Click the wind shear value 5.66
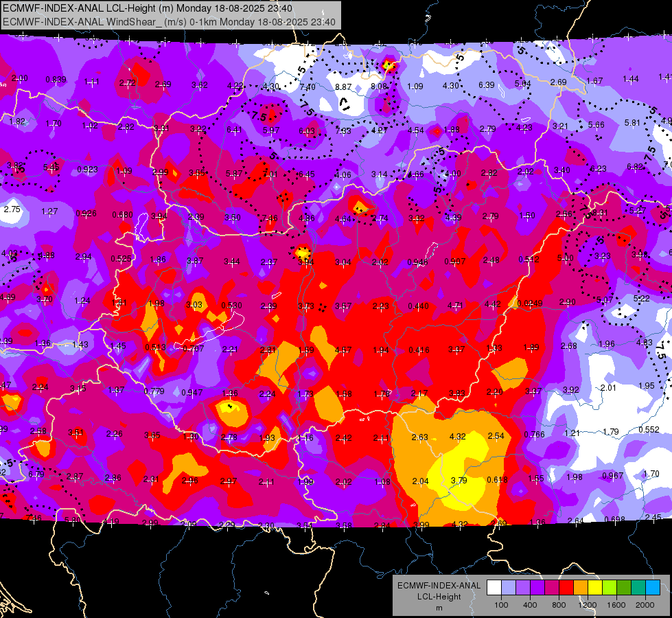The height and width of the screenshot is (618, 672). 596,125
